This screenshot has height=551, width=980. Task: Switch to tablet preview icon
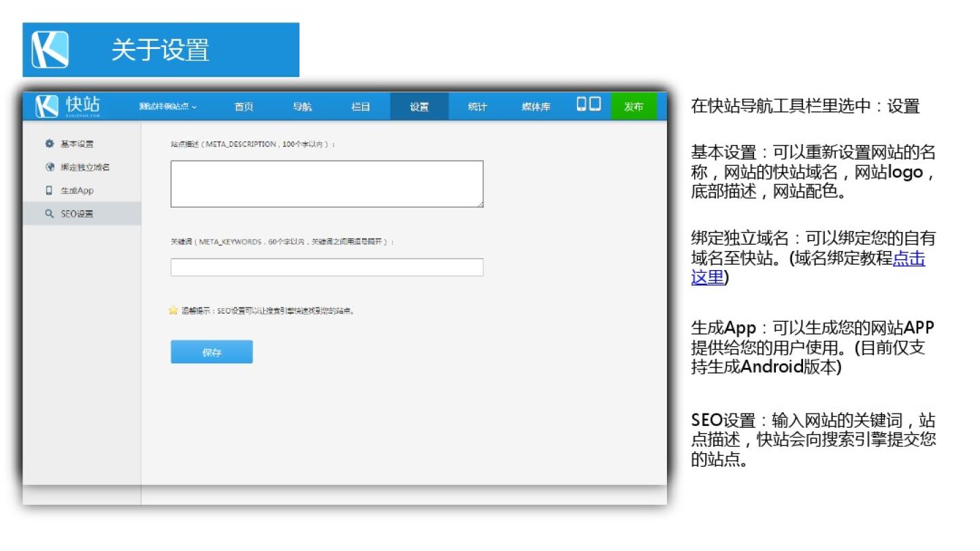tap(595, 104)
